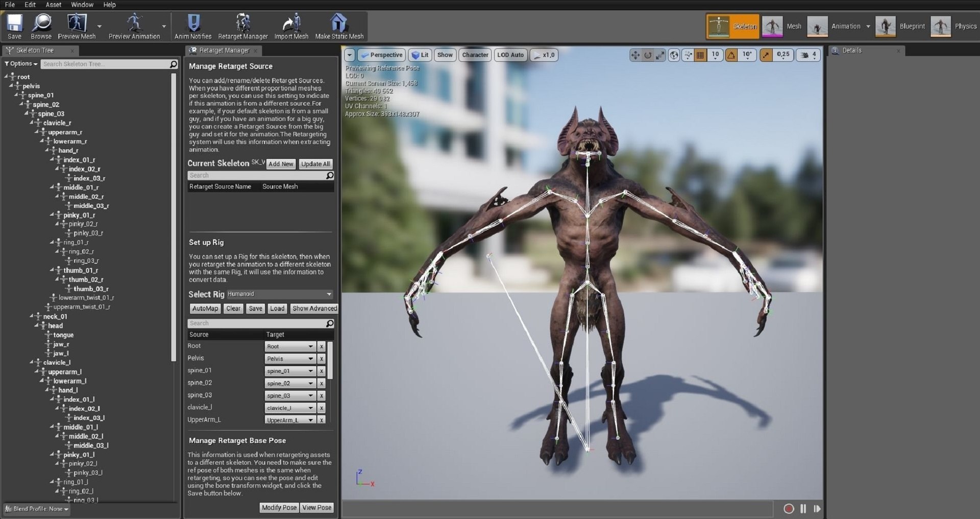The image size is (980, 519).
Task: Click the Retarget Manager toolbar icon
Action: 243,27
